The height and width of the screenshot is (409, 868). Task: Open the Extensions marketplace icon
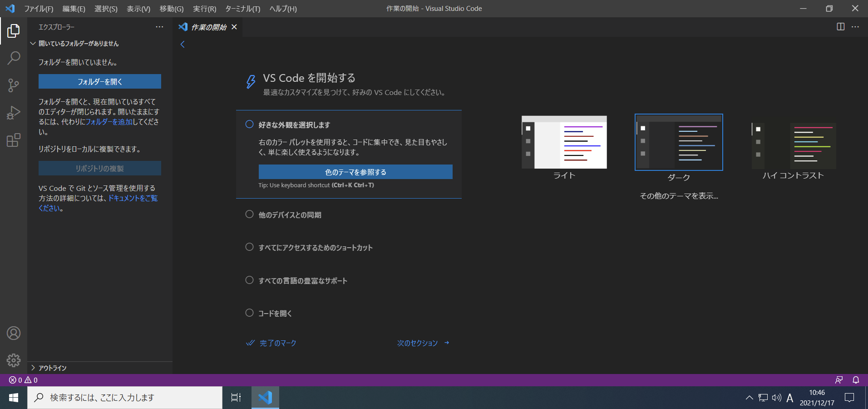(14, 140)
